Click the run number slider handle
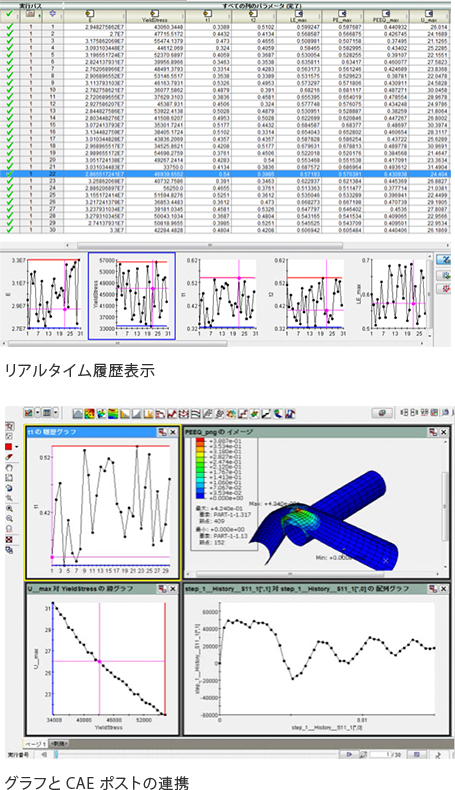The image size is (455, 790). pos(56,754)
